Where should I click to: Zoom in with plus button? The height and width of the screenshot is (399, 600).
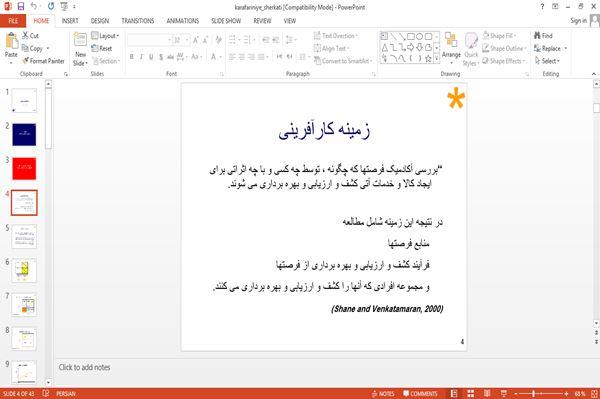(566, 393)
